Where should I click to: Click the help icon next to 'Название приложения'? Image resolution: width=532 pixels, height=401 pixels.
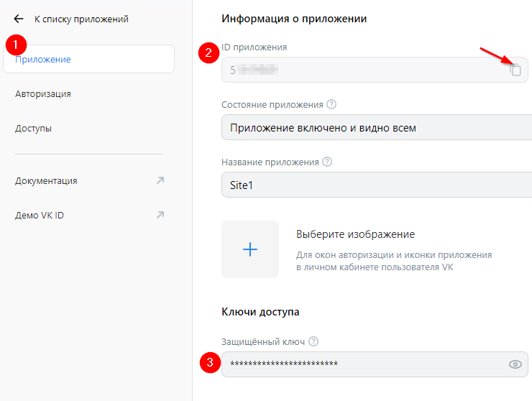(x=327, y=162)
